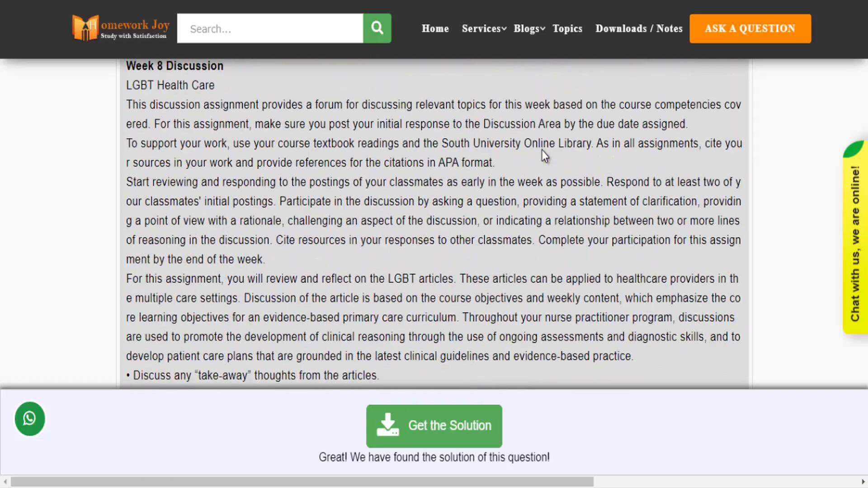Open WhatsApp chat via green icon

click(x=30, y=419)
